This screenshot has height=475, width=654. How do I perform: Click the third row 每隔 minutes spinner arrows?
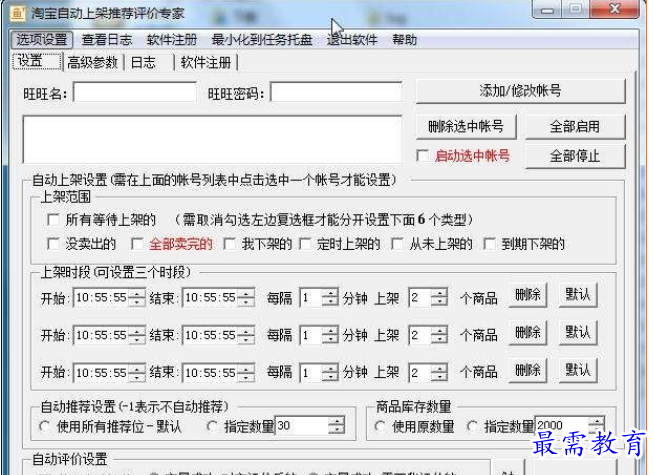(330, 372)
